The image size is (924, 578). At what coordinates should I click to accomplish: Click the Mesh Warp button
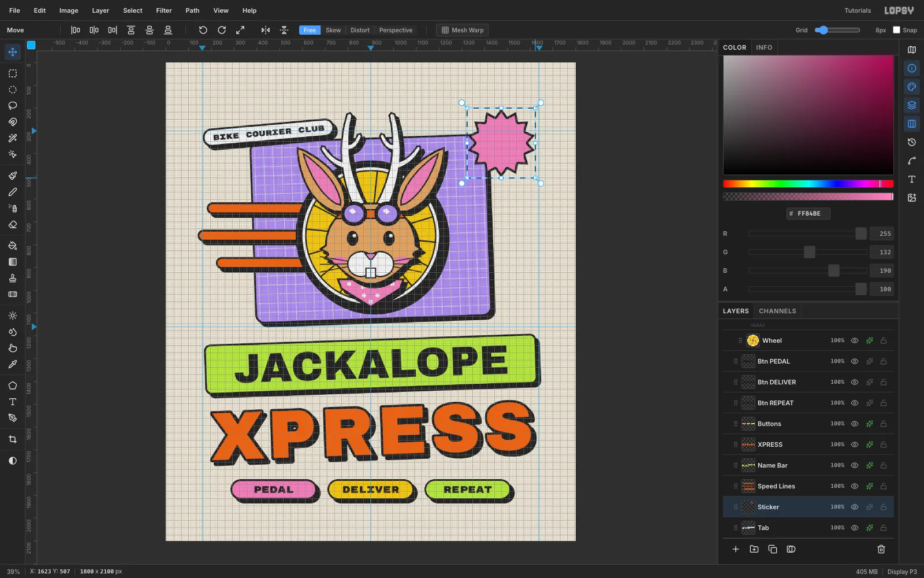click(462, 30)
